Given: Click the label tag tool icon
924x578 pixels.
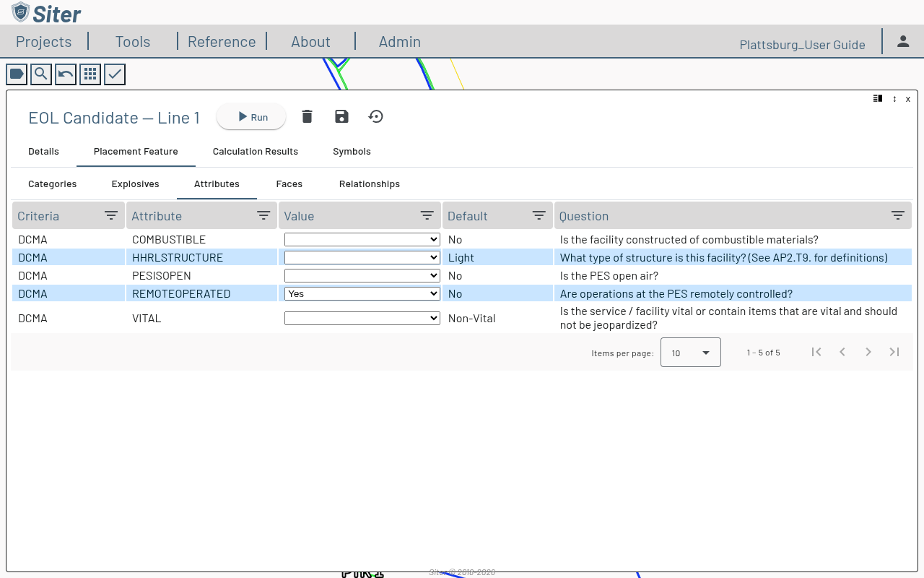Looking at the screenshot, I should (17, 74).
